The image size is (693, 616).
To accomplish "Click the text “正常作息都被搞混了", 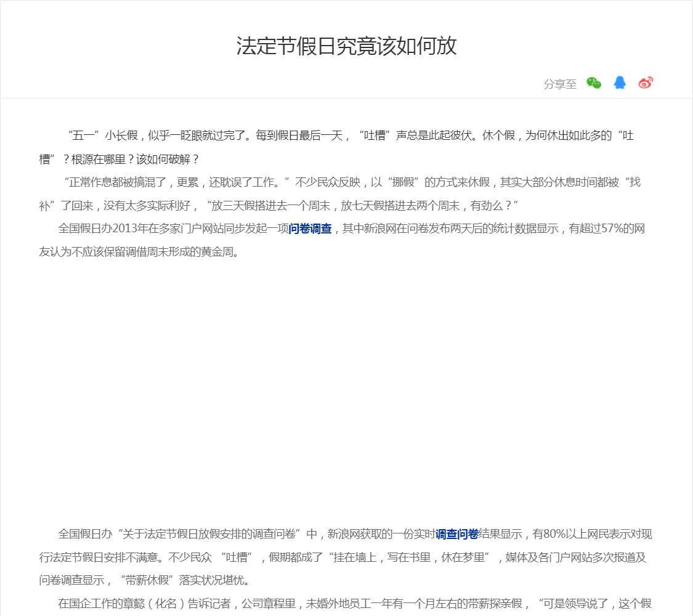I will (x=115, y=182).
